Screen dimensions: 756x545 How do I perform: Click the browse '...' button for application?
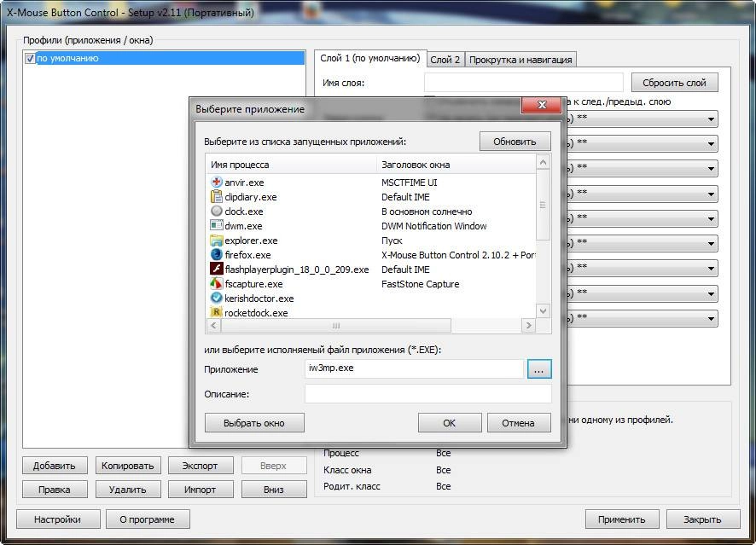(539, 369)
